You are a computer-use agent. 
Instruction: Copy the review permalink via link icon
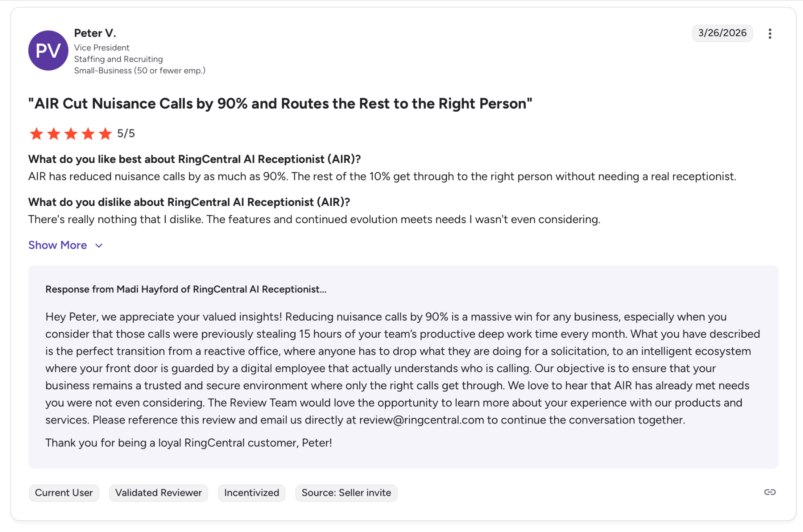tap(770, 492)
